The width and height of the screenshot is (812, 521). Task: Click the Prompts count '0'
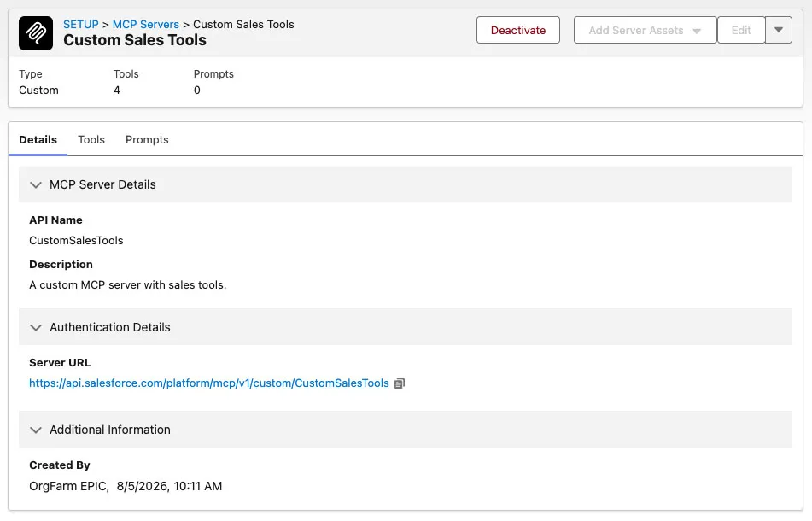pos(196,91)
